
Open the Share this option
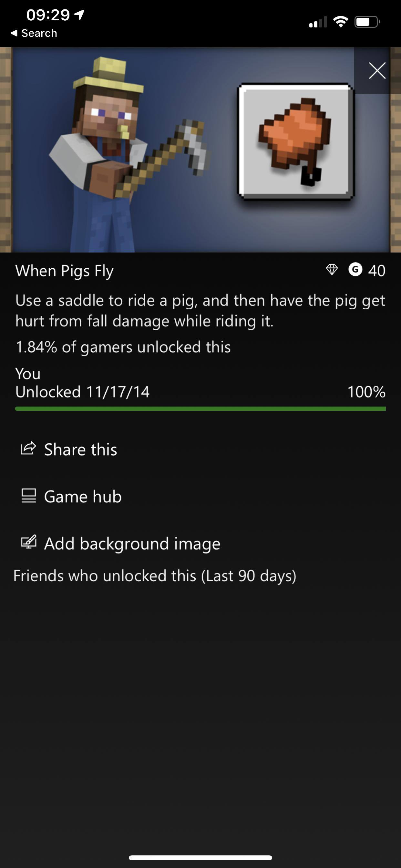[x=80, y=449]
